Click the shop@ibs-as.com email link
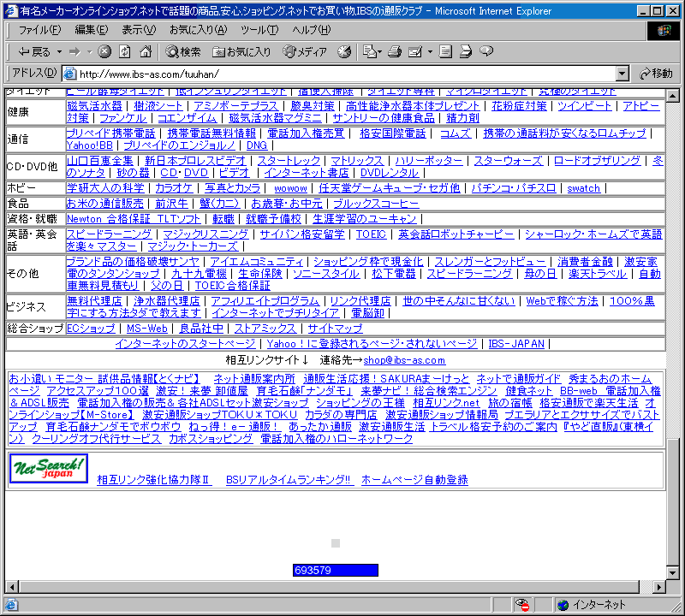This screenshot has height=616, width=685. (x=404, y=360)
